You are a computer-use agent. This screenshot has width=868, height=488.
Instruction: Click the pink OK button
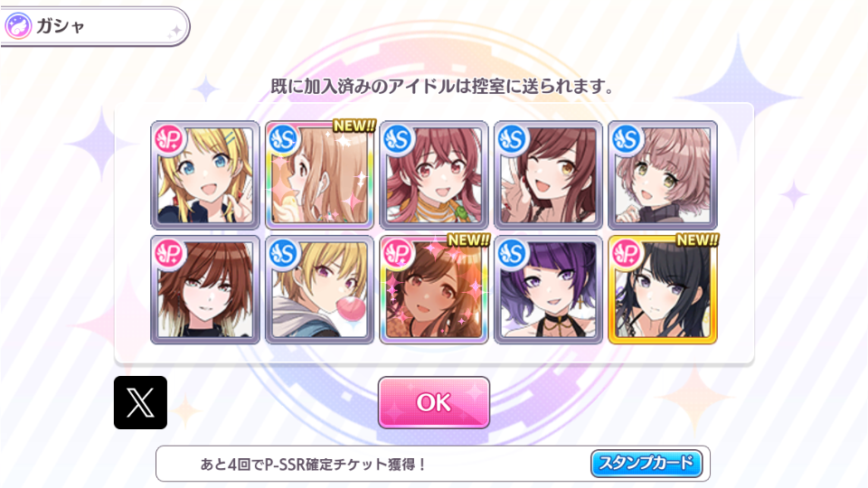point(433,402)
